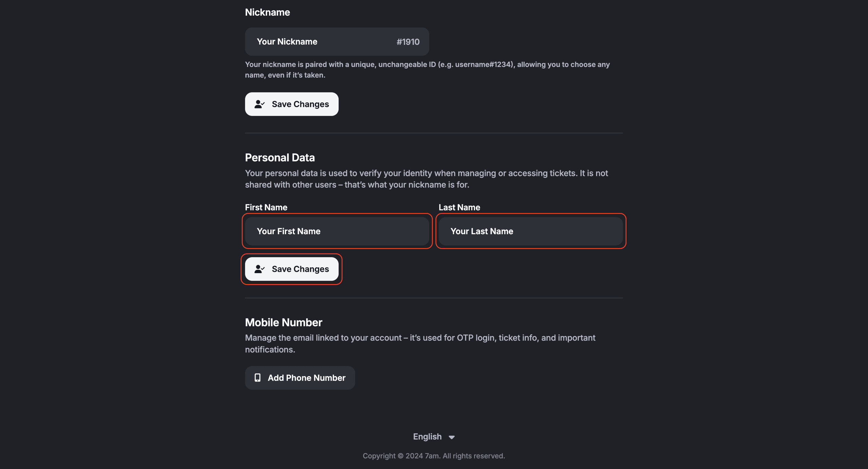Click the user-check icon in Personal Data's Save Changes

(259, 269)
